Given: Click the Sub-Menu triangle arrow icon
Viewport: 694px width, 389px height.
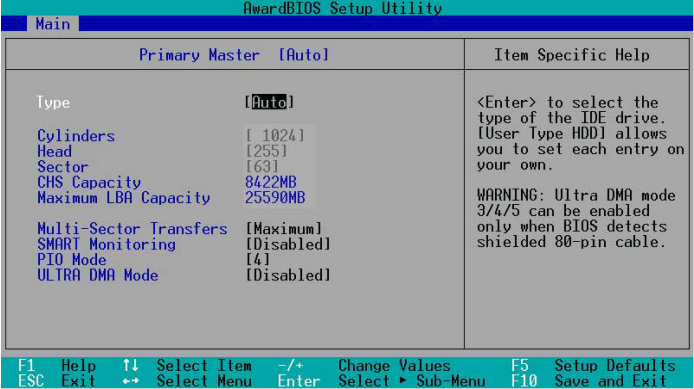Looking at the screenshot, I should click(x=403, y=380).
